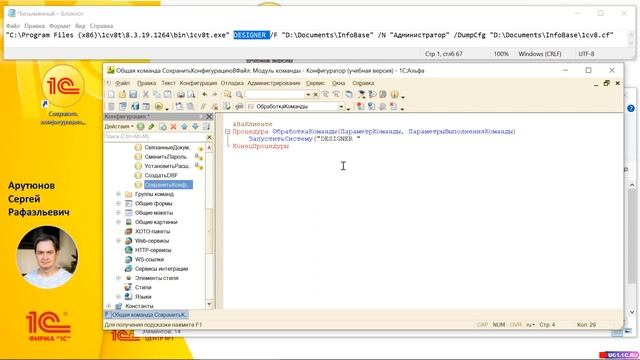Viewport: 640px width, 360px height.
Task: Expand the Константы tree node
Action: [x=109, y=306]
